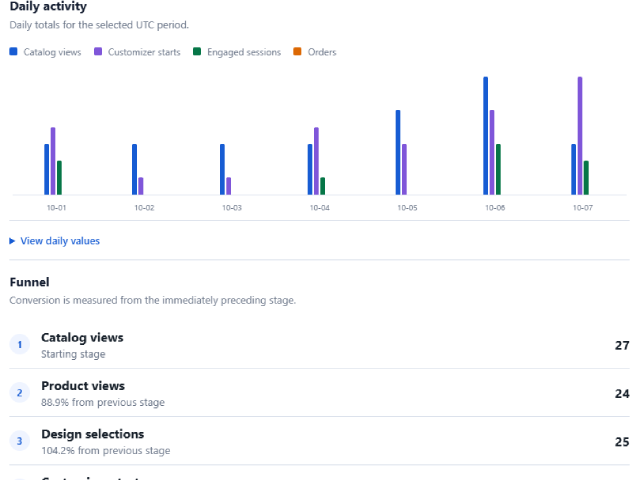The width and height of the screenshot is (640, 480).
Task: Click the Daily activity heading
Action: 48,6
